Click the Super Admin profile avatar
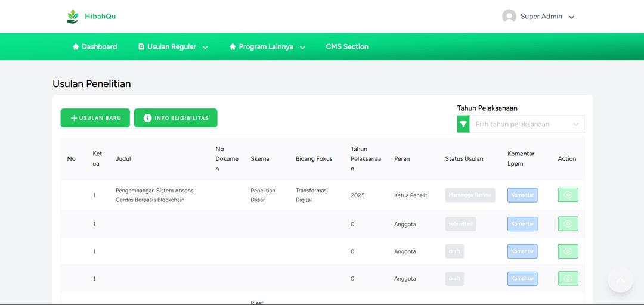644x305 pixels. click(x=509, y=17)
